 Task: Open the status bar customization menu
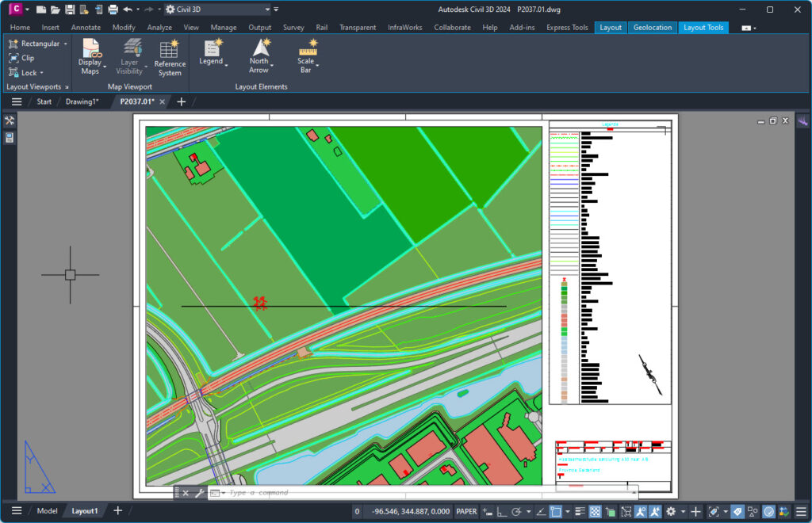coord(802,512)
